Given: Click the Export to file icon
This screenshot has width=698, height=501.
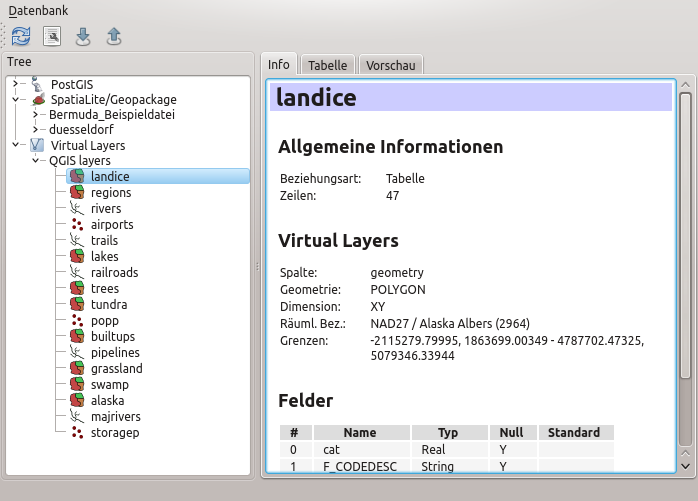Looking at the screenshot, I should 114,36.
